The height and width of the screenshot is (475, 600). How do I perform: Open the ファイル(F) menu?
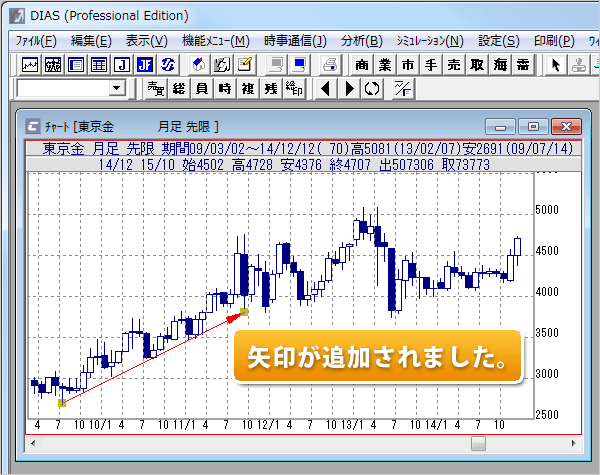coord(36,41)
